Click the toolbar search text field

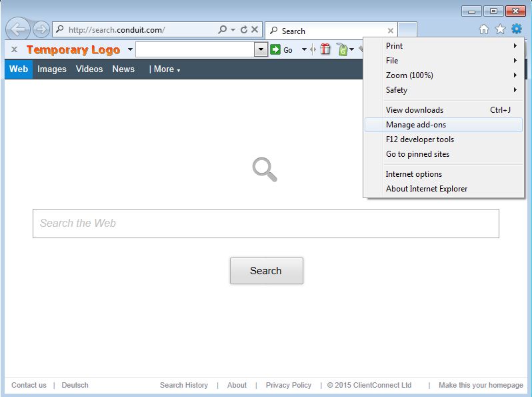coord(195,50)
